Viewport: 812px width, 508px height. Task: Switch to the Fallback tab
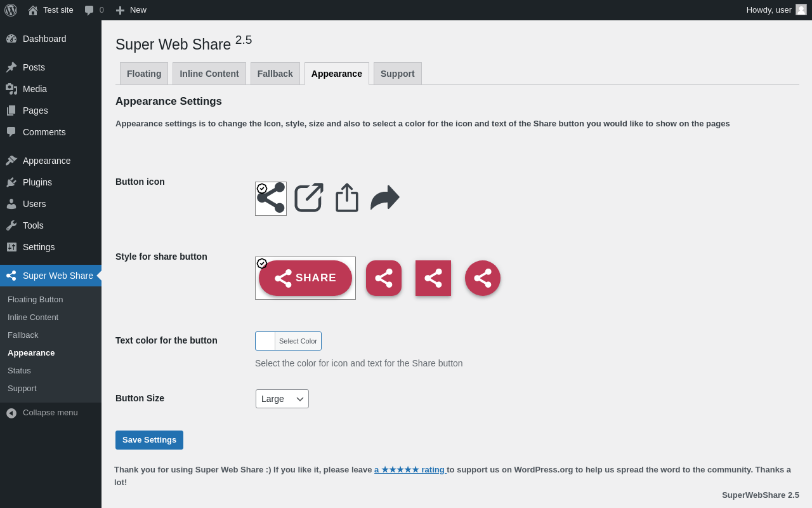275,74
